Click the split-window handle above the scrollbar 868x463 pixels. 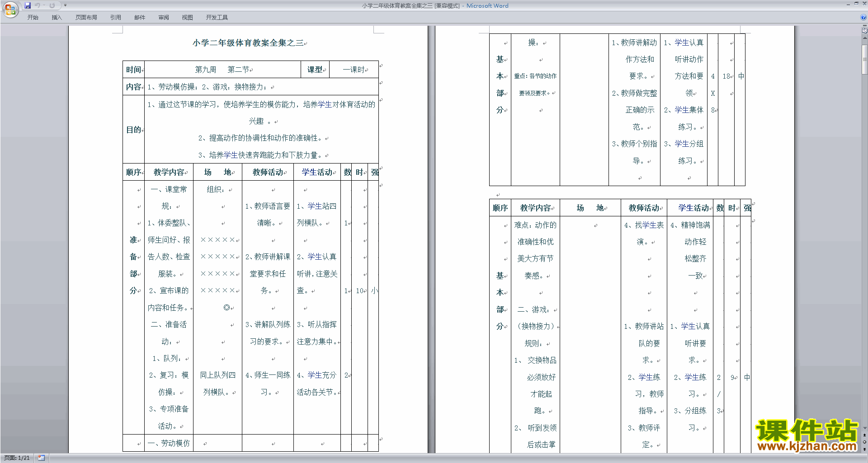[865, 26]
